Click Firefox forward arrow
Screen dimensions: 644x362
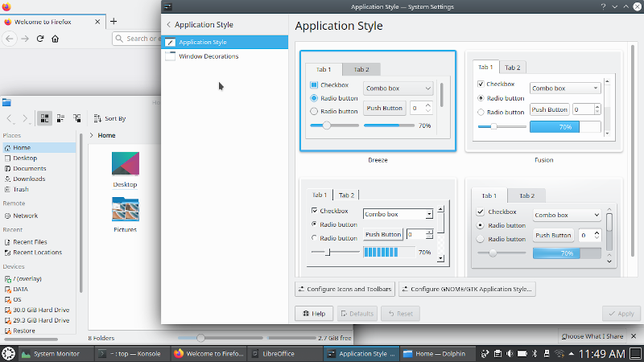25,39
